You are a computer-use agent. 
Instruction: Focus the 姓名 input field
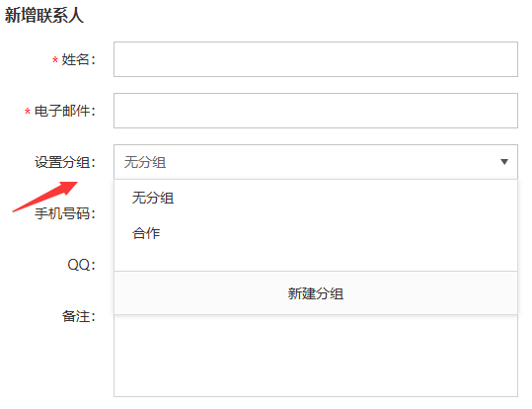tap(316, 59)
